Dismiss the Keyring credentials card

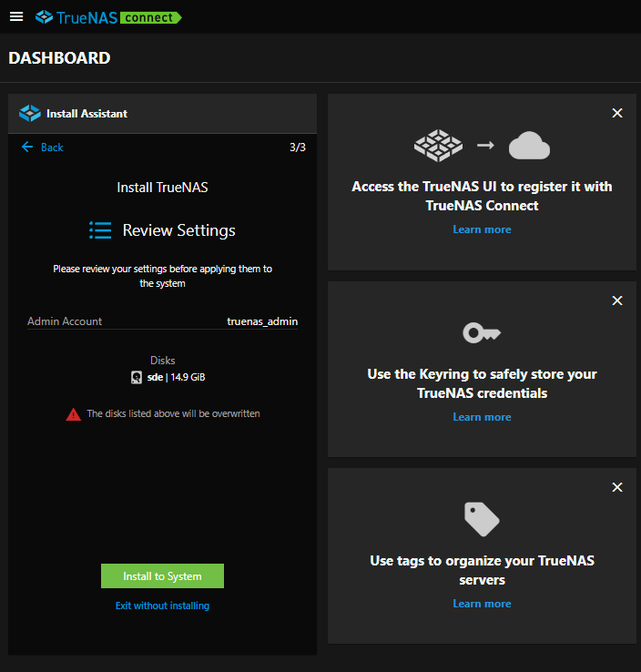(x=617, y=300)
